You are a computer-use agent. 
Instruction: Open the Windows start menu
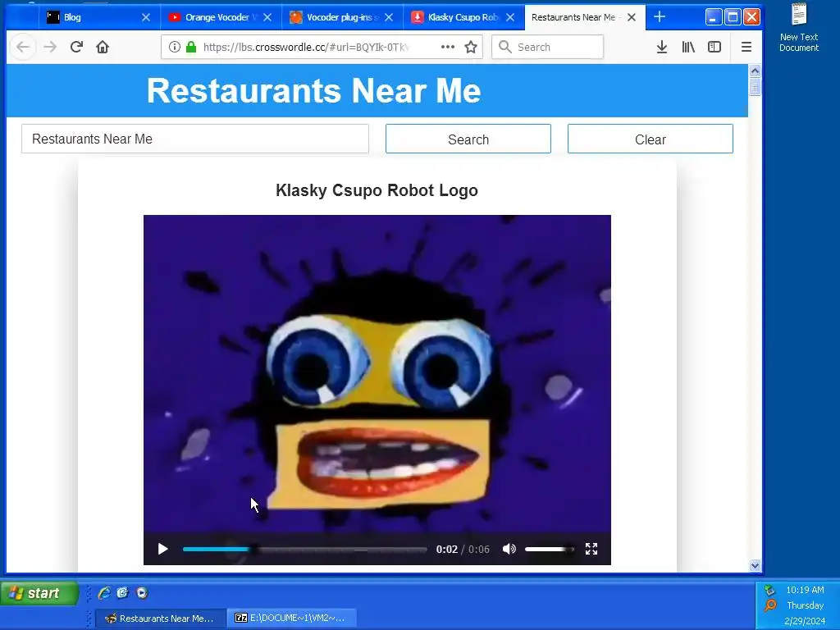[39, 593]
